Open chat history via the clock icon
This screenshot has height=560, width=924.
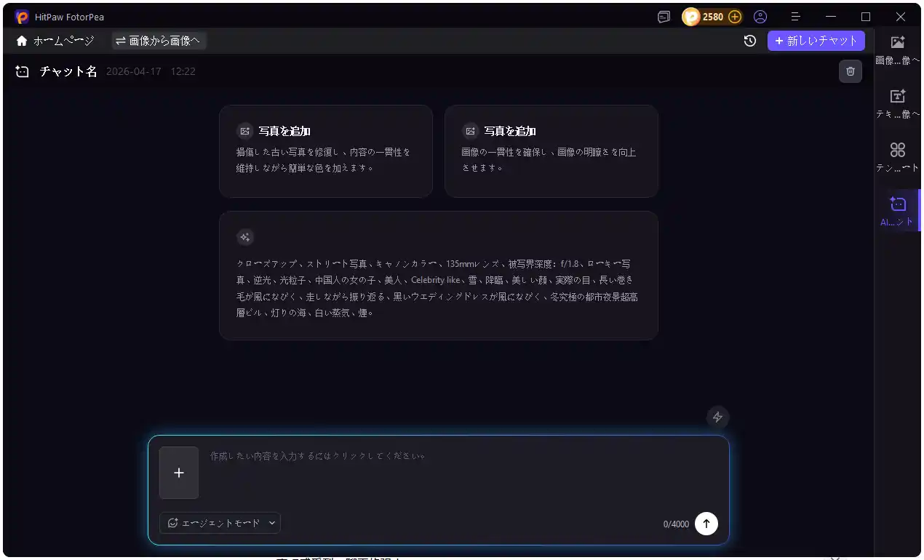point(750,41)
